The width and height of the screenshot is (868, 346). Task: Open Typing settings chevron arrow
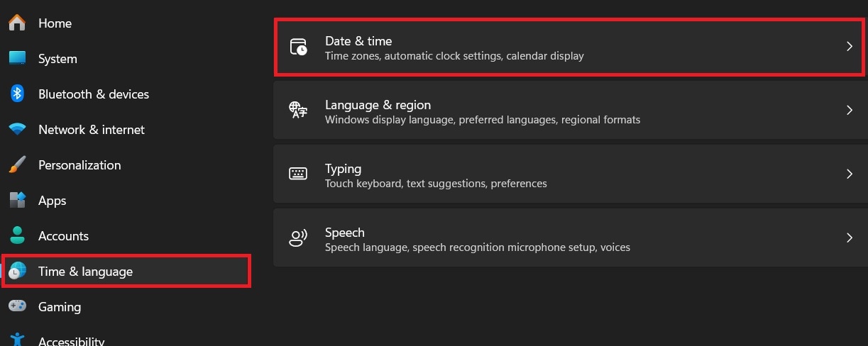pyautogui.click(x=849, y=174)
